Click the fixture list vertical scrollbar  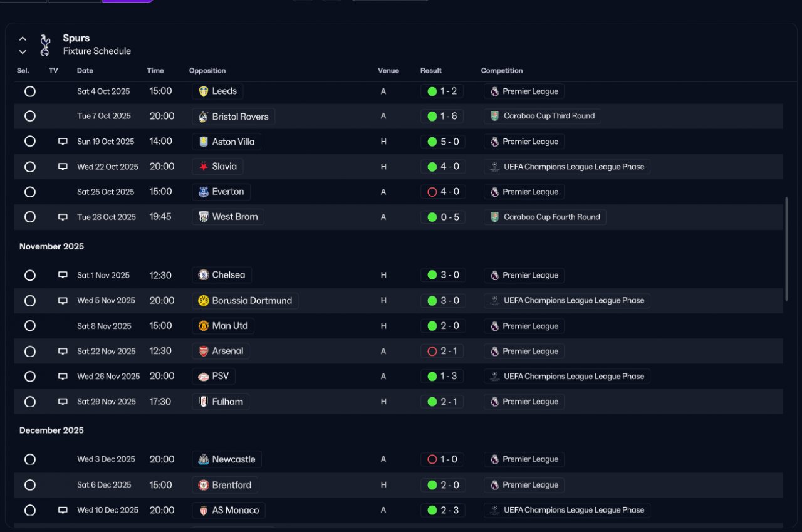pyautogui.click(x=786, y=249)
